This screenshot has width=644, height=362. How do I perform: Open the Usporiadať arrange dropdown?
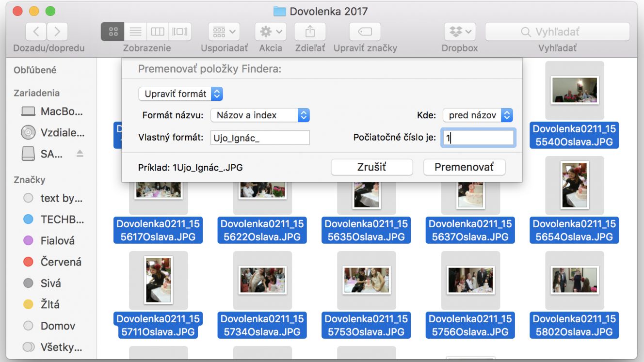tap(224, 31)
